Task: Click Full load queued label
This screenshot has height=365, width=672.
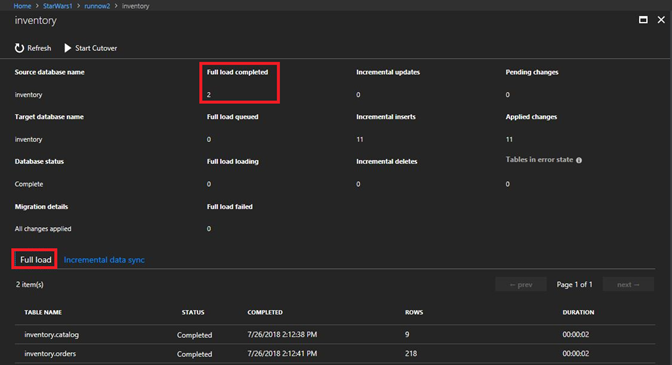Action: (x=233, y=117)
